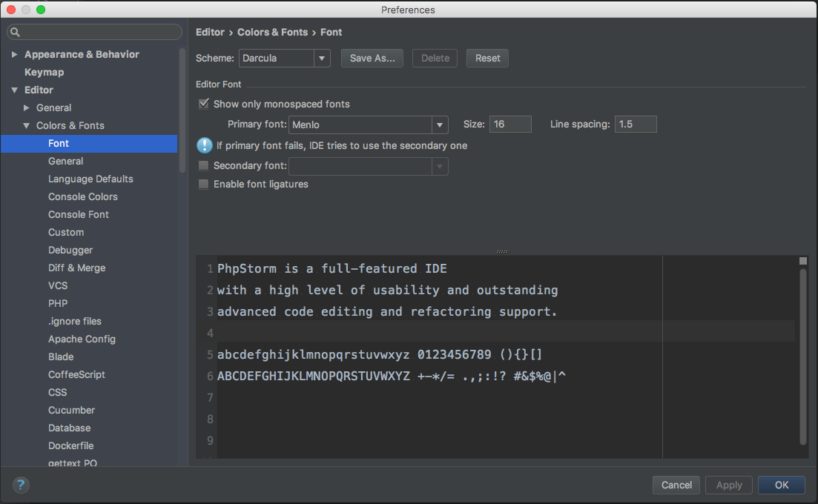Select PHP color settings
The width and height of the screenshot is (818, 504).
tap(58, 303)
